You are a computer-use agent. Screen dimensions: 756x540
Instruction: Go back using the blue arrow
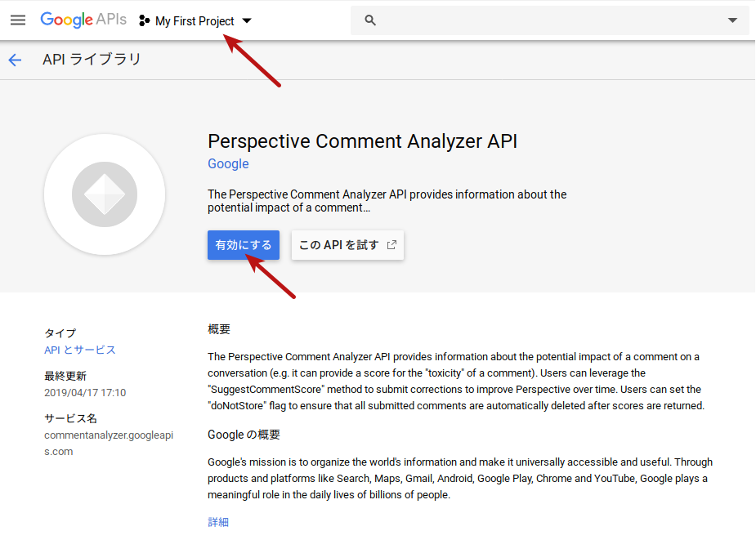click(15, 60)
